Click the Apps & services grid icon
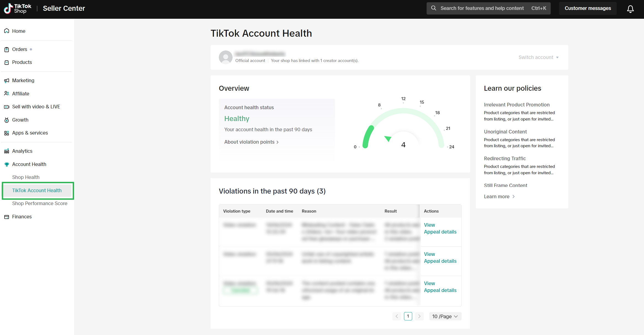Screen dimensions: 644x335 [7, 133]
